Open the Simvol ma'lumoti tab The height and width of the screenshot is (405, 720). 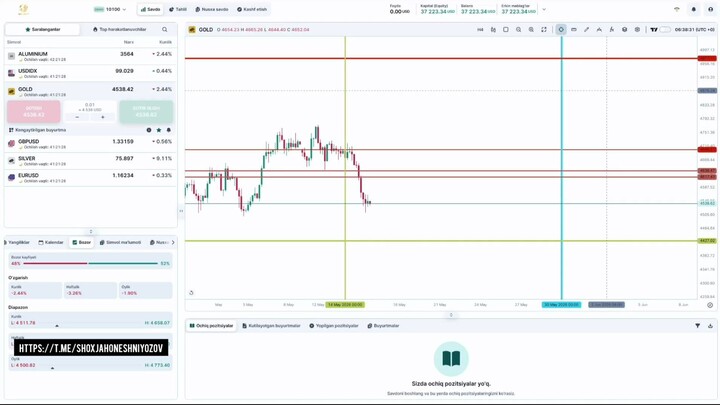(x=120, y=242)
